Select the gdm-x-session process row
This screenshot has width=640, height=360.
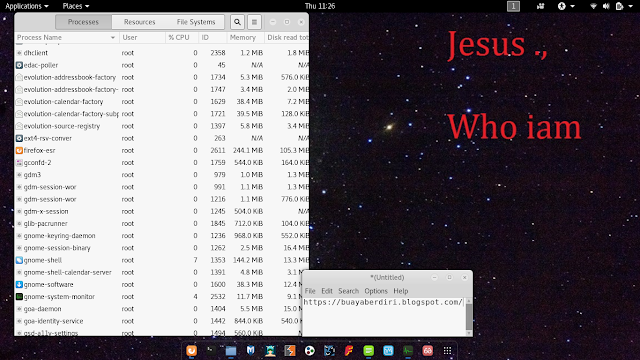162,211
